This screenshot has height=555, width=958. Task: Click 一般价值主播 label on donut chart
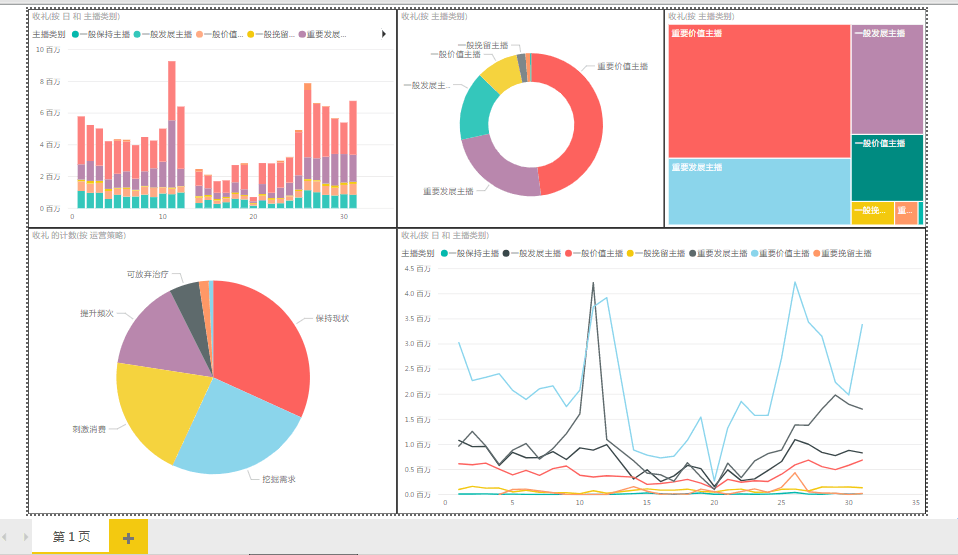pos(455,54)
